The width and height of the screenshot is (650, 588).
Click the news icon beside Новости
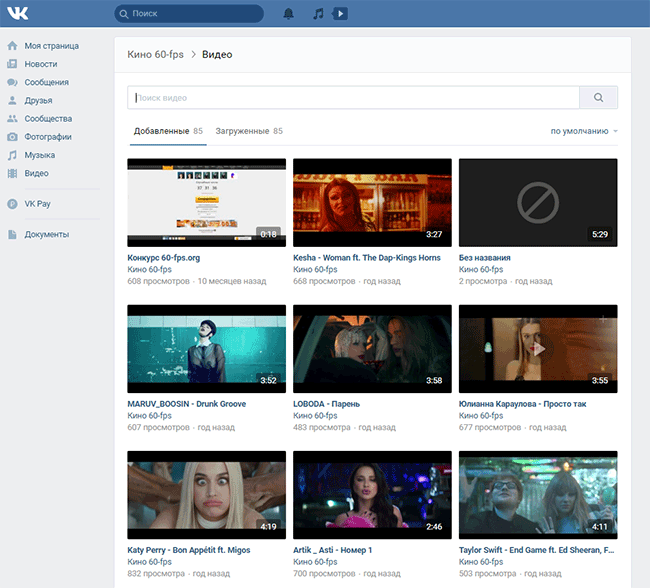tap(12, 64)
